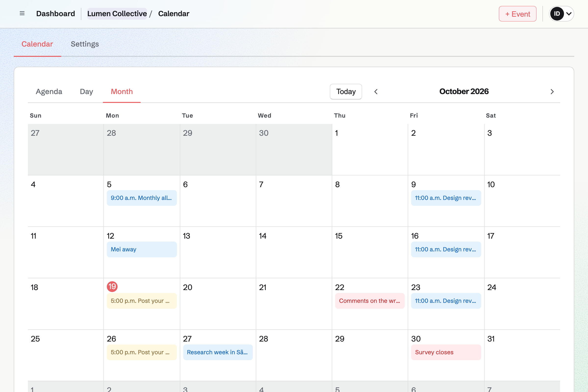Select grayed date 27 from September
This screenshot has width=588, height=392.
35,133
